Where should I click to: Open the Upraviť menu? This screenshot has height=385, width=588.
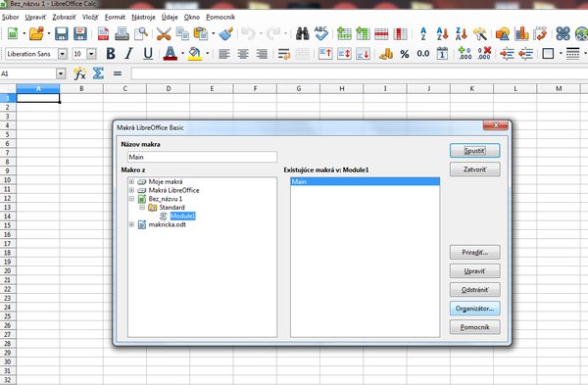35,17
